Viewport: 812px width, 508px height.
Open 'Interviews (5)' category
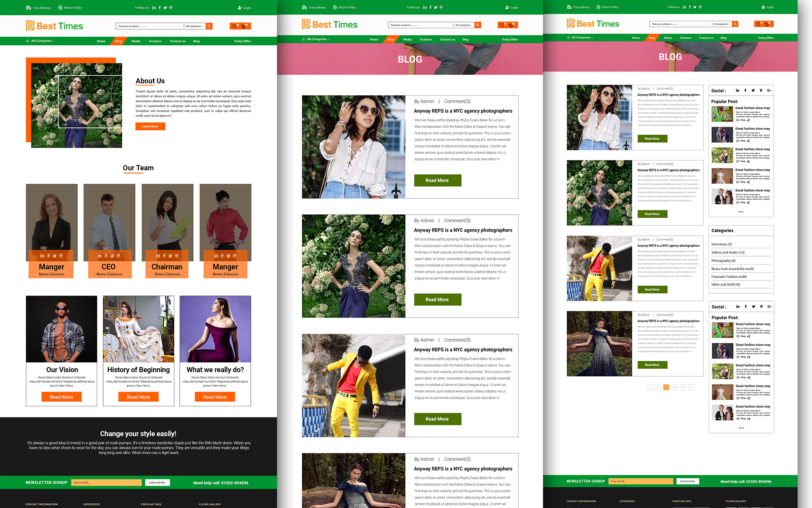point(721,244)
